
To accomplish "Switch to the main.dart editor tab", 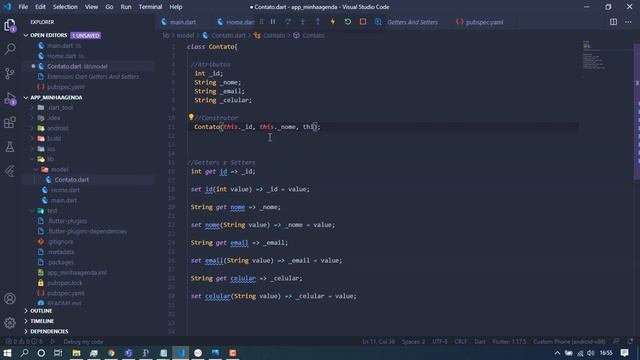I will (x=183, y=22).
